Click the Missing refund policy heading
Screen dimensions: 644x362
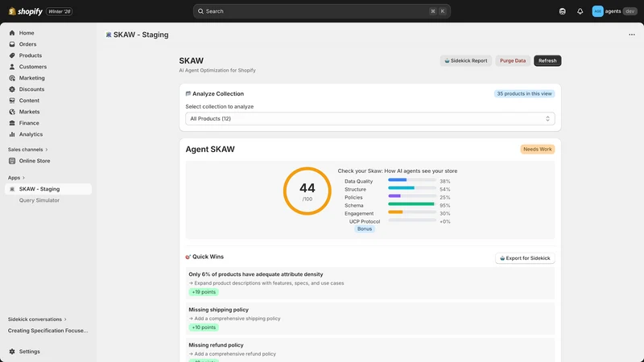pyautogui.click(x=216, y=345)
